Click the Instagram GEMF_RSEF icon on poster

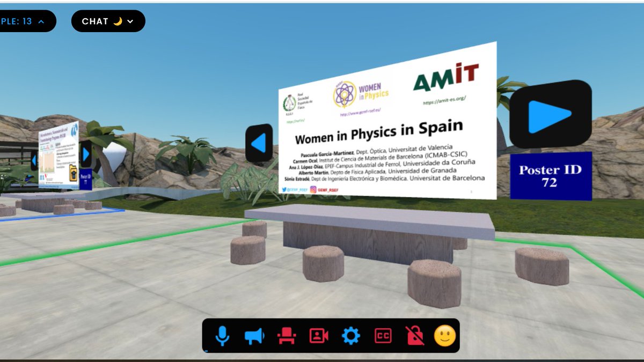tap(313, 189)
